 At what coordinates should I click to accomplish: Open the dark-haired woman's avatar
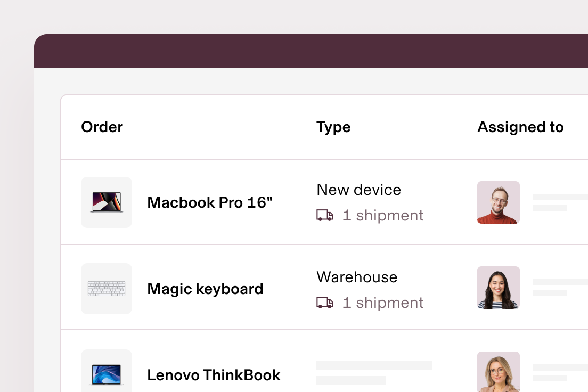click(x=499, y=288)
